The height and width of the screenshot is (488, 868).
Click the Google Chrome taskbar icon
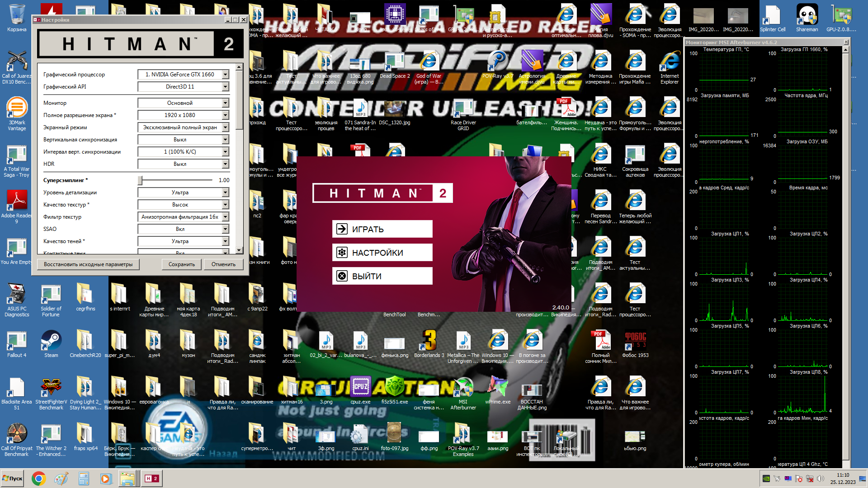pyautogui.click(x=38, y=479)
